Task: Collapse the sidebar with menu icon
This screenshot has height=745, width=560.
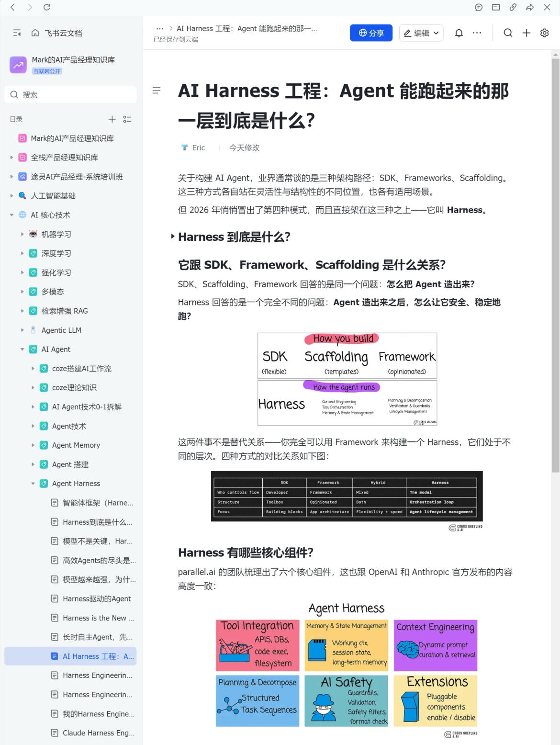Action: tap(17, 33)
